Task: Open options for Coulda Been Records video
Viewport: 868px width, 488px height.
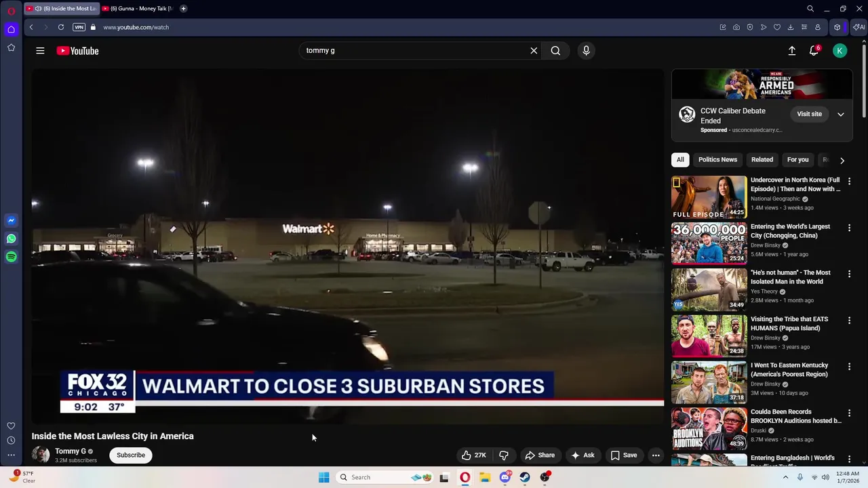Action: point(849,413)
